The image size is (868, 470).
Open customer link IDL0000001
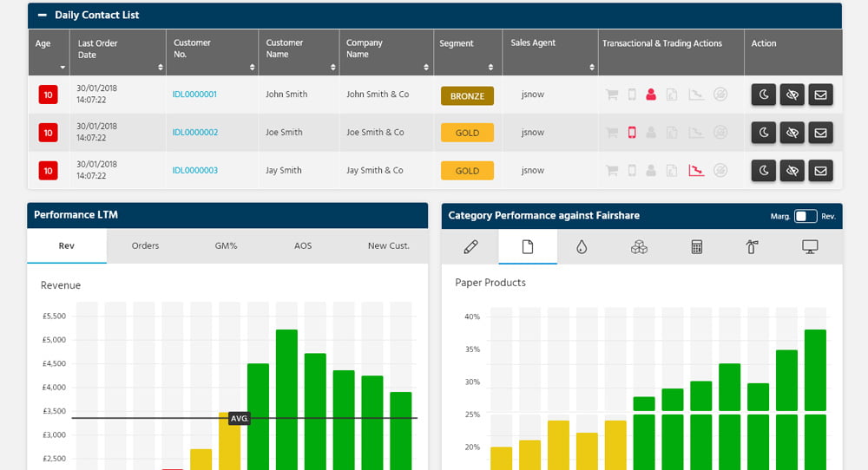(x=194, y=95)
